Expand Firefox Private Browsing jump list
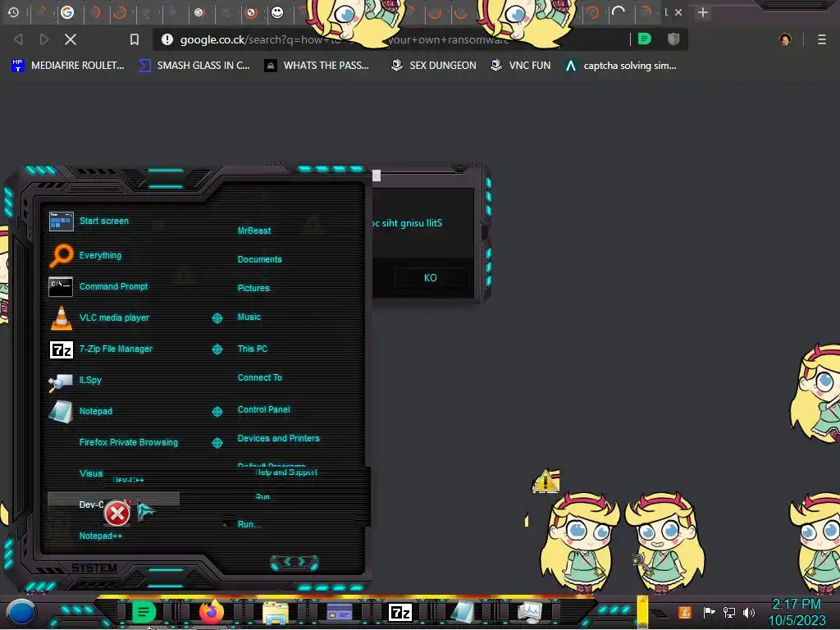840x630 pixels. pos(217,442)
